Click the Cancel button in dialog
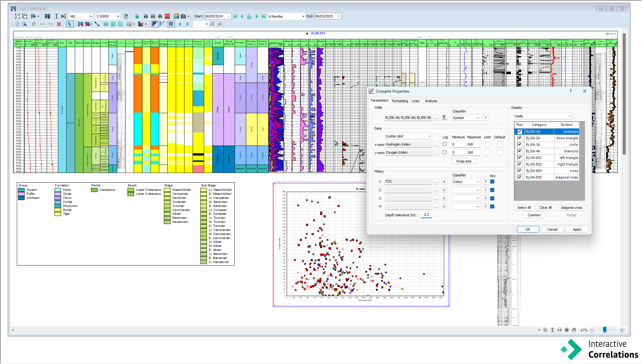The width and height of the screenshot is (642, 364). (x=552, y=229)
